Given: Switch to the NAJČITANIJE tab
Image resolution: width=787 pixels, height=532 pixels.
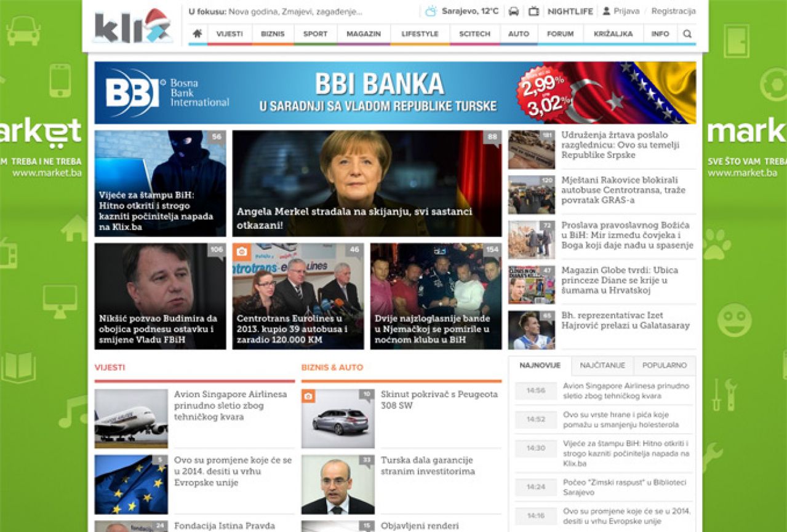Looking at the screenshot, I should point(602,365).
